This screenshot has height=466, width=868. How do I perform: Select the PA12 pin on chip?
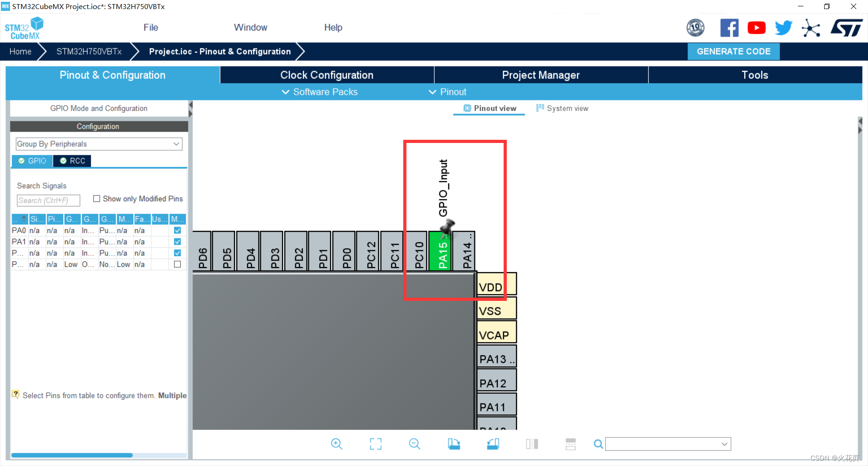click(x=496, y=380)
